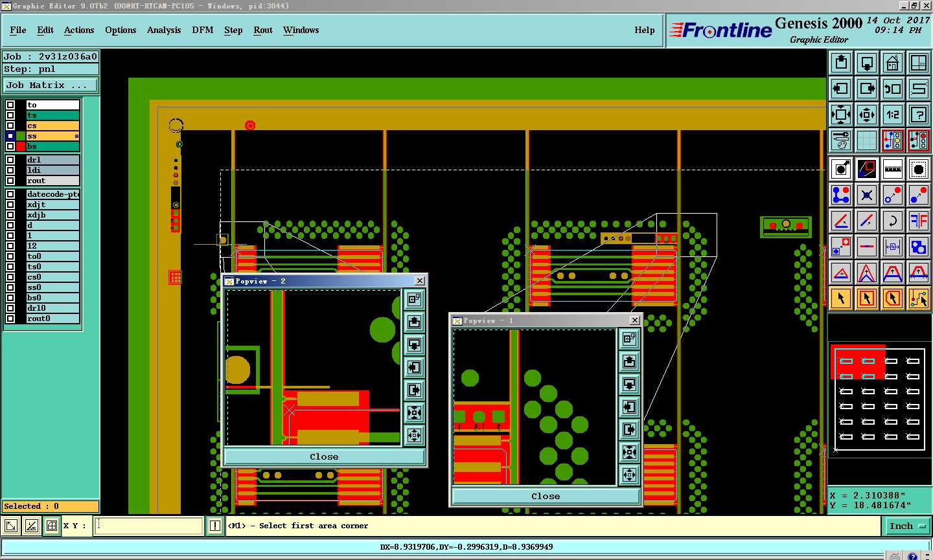Click the pan down arrow icon
933x560 pixels.
point(867,63)
